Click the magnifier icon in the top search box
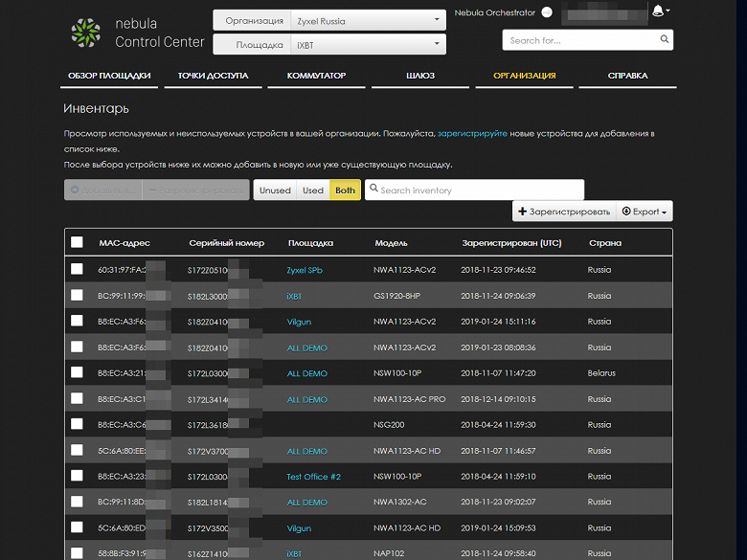Image resolution: width=747 pixels, height=560 pixels. point(664,40)
